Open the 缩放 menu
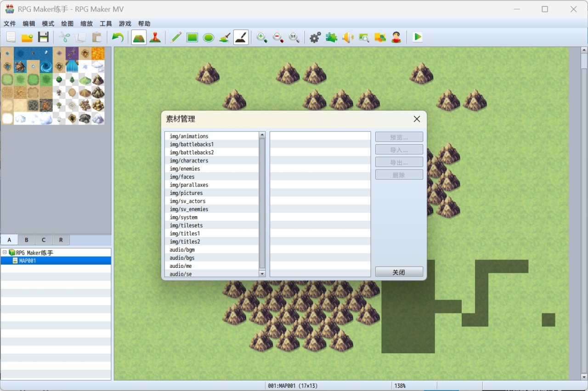 pyautogui.click(x=86, y=23)
